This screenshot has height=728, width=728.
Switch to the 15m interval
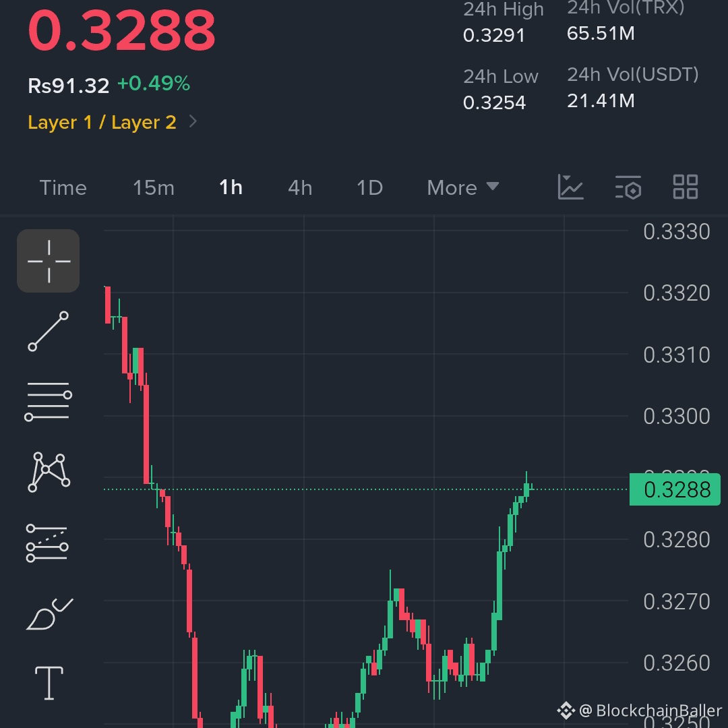(x=154, y=188)
